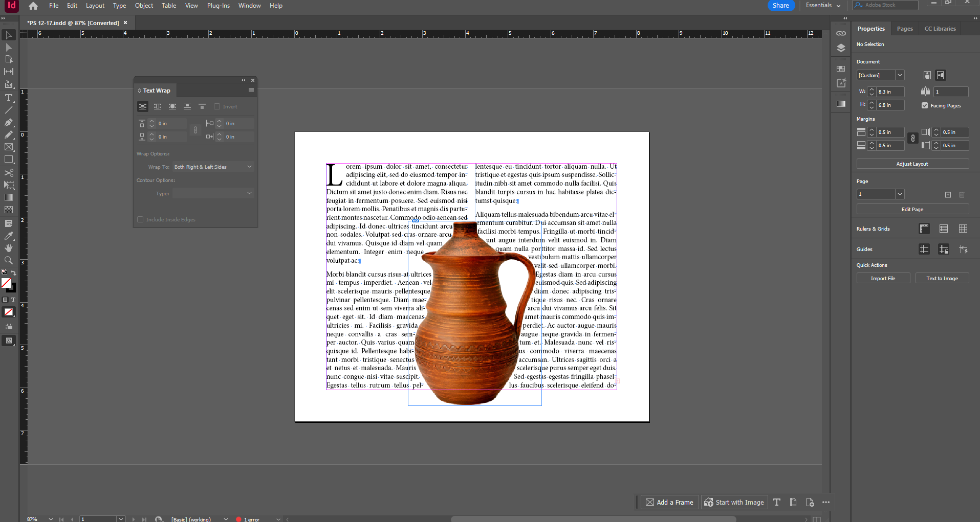980x522 pixels.
Task: Open the Essentials workspace dropdown
Action: pos(823,5)
